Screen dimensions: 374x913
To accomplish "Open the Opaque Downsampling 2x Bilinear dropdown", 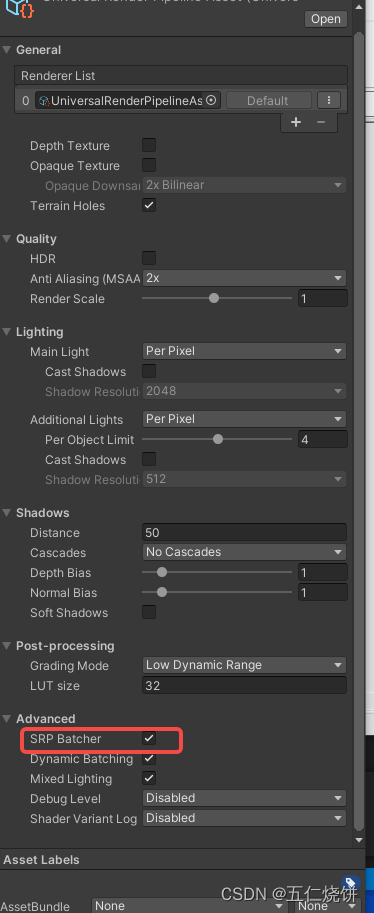I will pos(244,185).
